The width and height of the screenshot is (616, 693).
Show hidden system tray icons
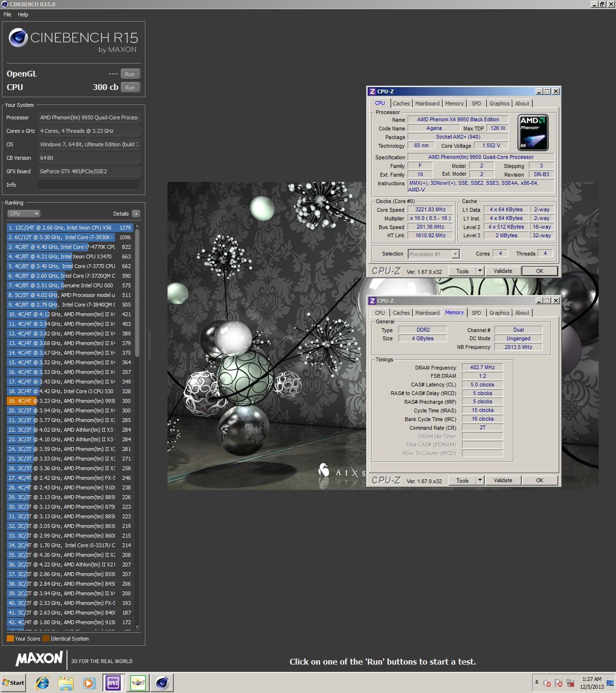pyautogui.click(x=537, y=682)
